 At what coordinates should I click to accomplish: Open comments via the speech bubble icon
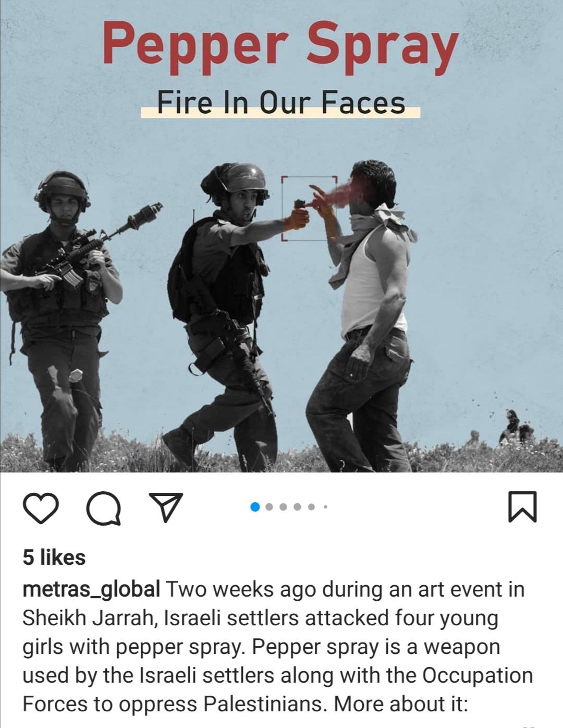104,508
